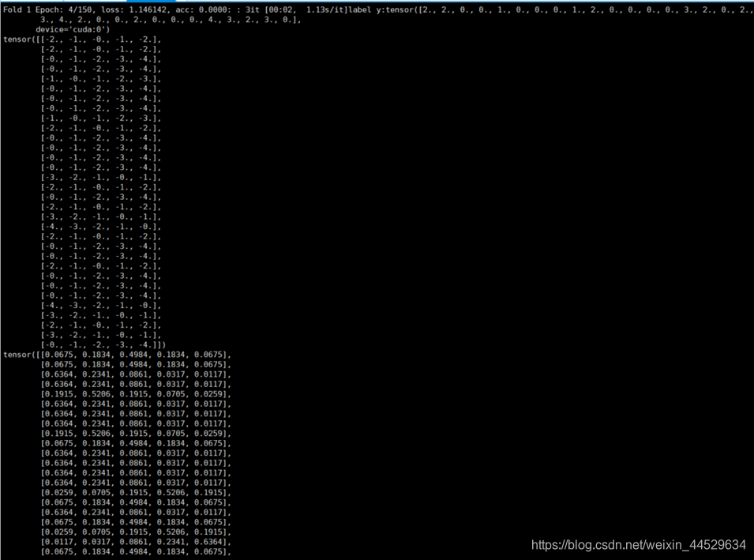
Task: Click the 'label y:tensor(' text
Action: (383, 9)
